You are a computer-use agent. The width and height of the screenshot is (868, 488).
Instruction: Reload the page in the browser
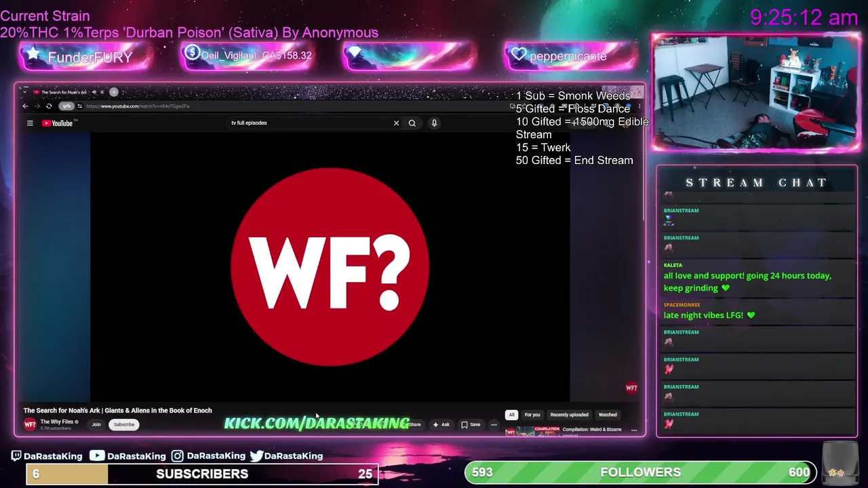[49, 106]
